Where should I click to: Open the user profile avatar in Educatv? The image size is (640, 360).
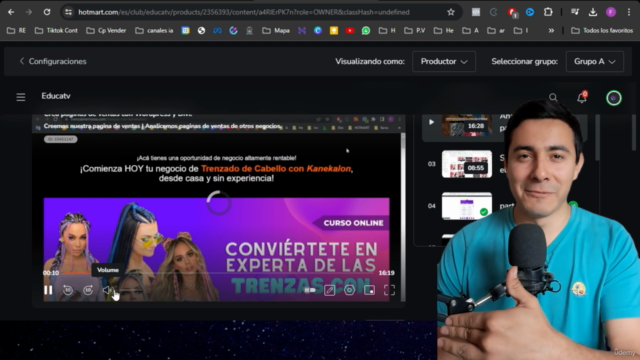pyautogui.click(x=613, y=98)
